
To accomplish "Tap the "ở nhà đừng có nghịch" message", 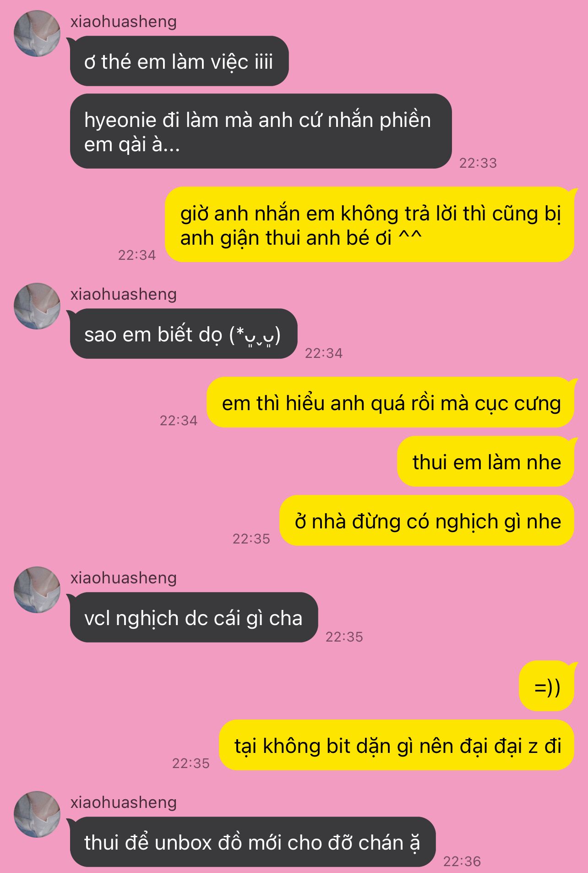I will click(x=427, y=521).
